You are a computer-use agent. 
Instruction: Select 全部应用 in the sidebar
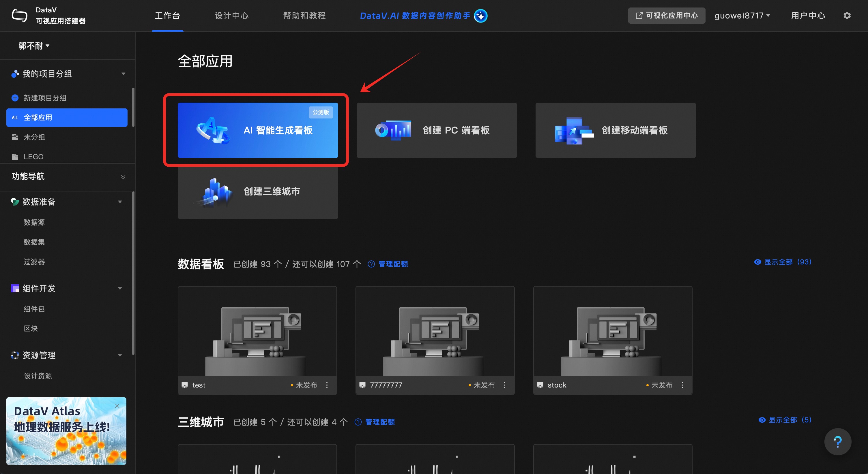(x=67, y=117)
